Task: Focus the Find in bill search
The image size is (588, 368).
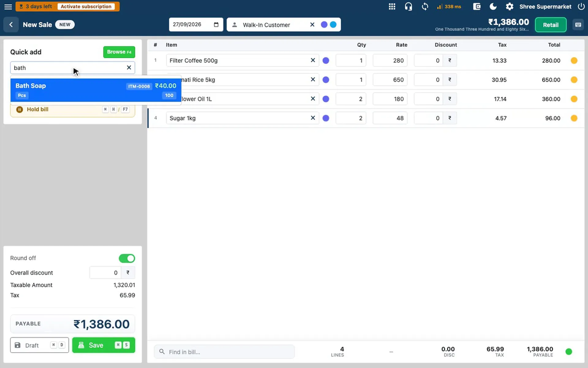Action: 224,352
